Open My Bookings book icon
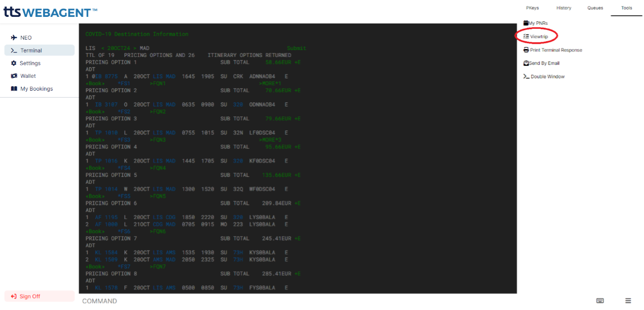 (x=14, y=89)
